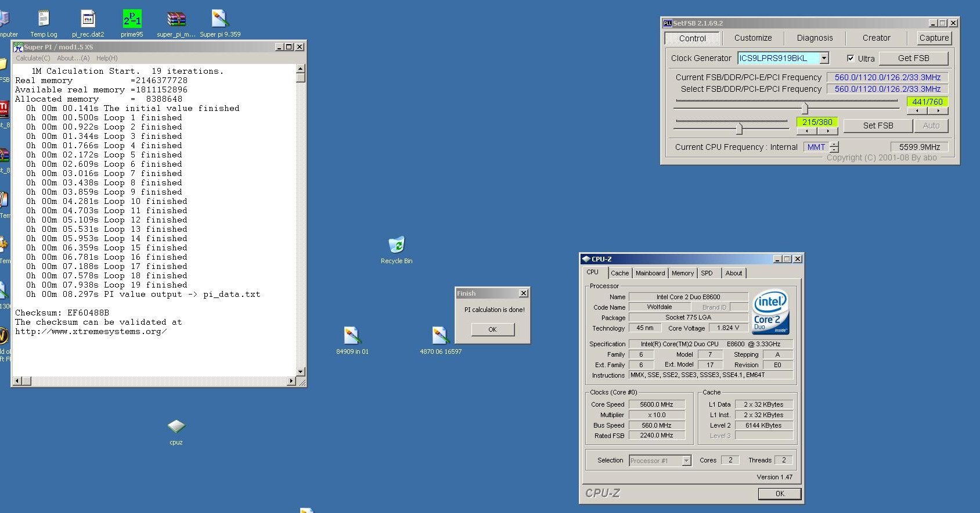Open the Mainboard tab in CPU-Z
The height and width of the screenshot is (513, 980).
(650, 273)
